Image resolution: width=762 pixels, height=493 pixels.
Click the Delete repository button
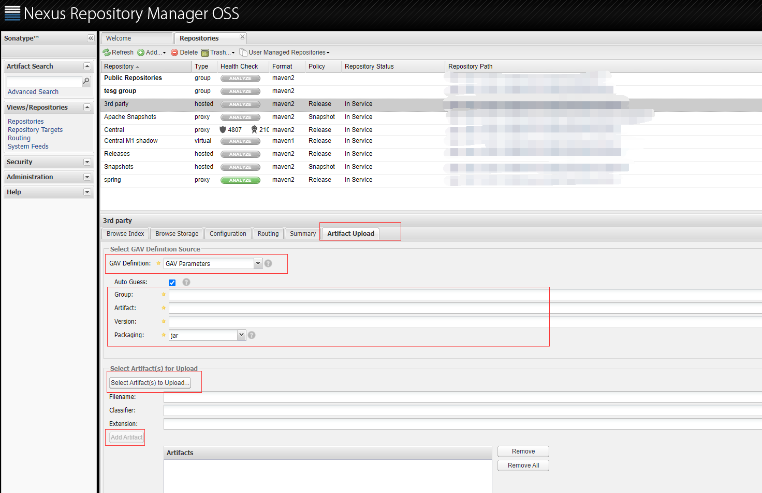[x=184, y=53]
